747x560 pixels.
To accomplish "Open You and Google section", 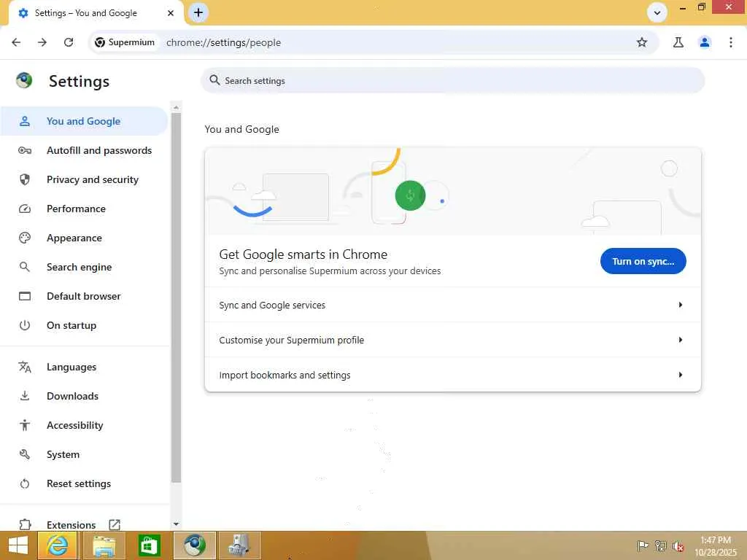I will [x=84, y=121].
